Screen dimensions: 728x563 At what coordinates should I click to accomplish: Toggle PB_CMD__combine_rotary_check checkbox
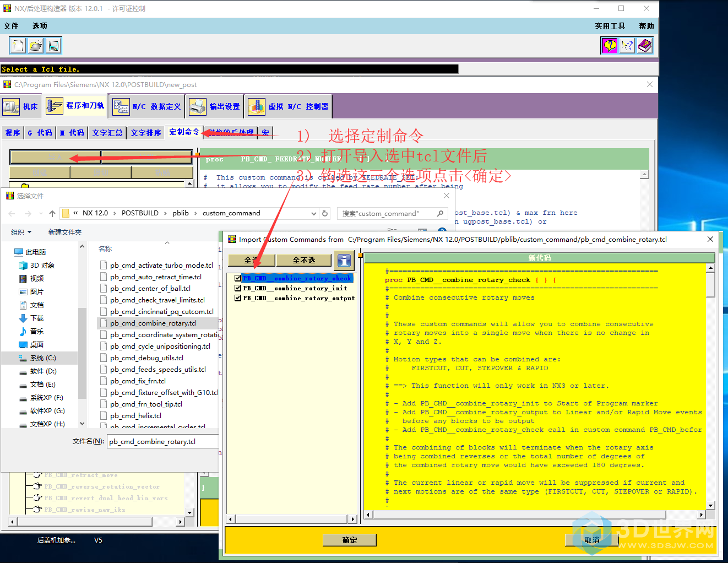tap(238, 278)
